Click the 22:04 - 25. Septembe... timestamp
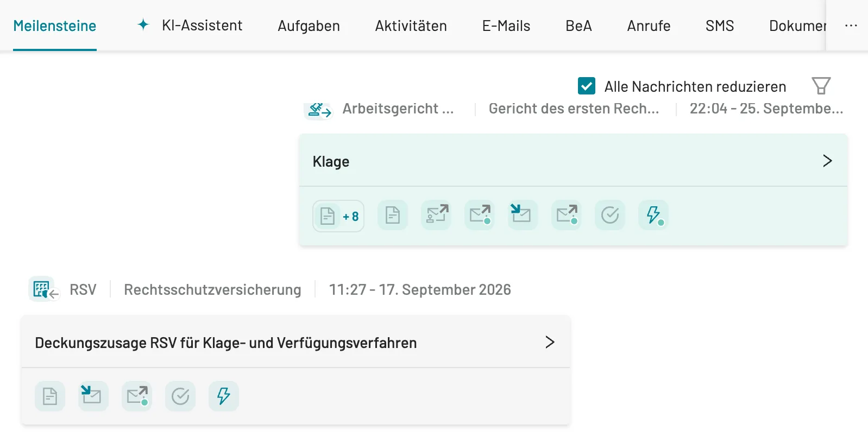Screen dimensions: 868x443 click(766, 109)
